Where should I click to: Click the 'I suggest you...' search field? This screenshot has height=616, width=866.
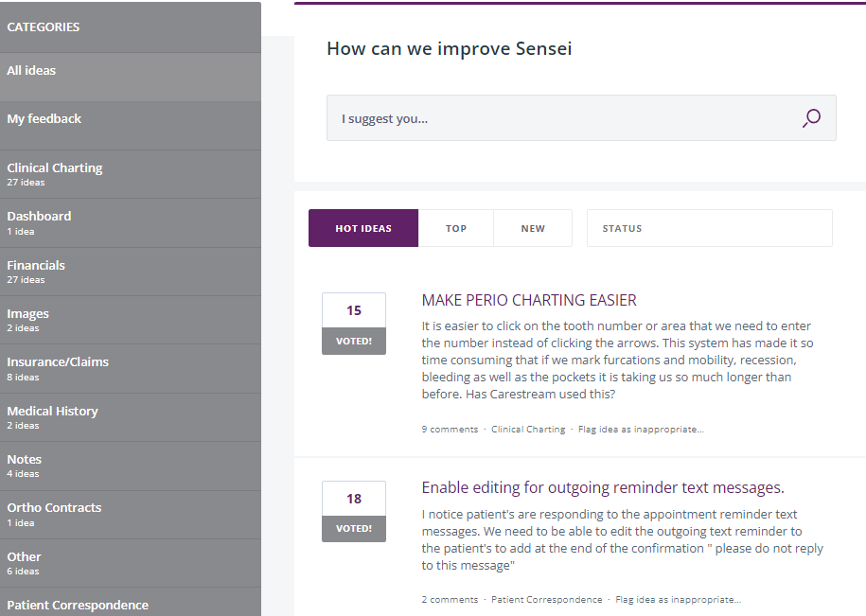point(581,118)
